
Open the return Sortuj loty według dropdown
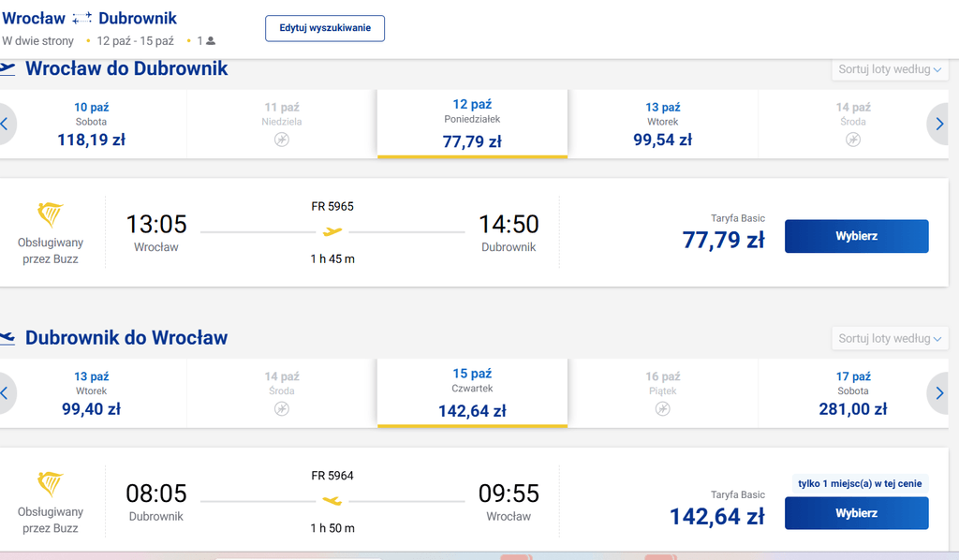(890, 338)
